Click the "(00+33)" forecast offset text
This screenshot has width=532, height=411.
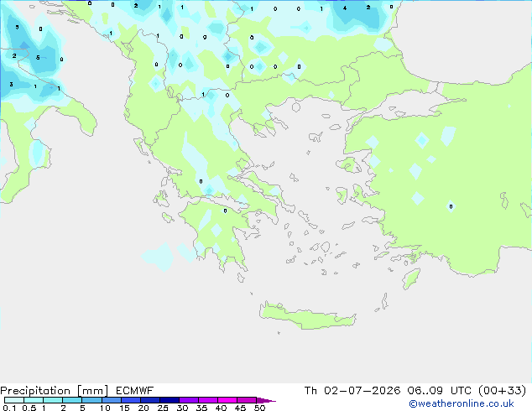[502, 391]
